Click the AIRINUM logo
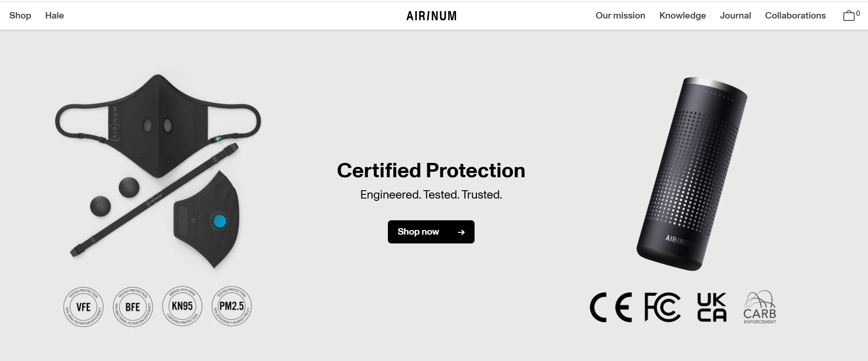This screenshot has width=868, height=361. (431, 15)
